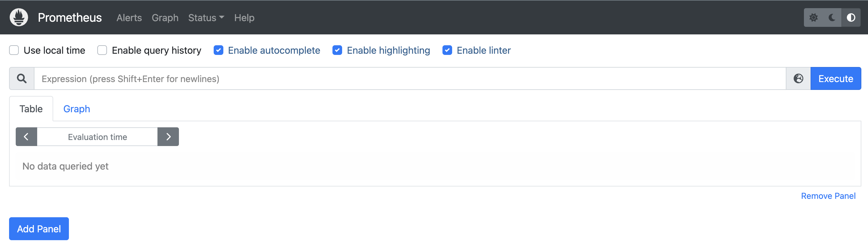Step evaluation time backward arrow
The image size is (868, 245).
(26, 137)
